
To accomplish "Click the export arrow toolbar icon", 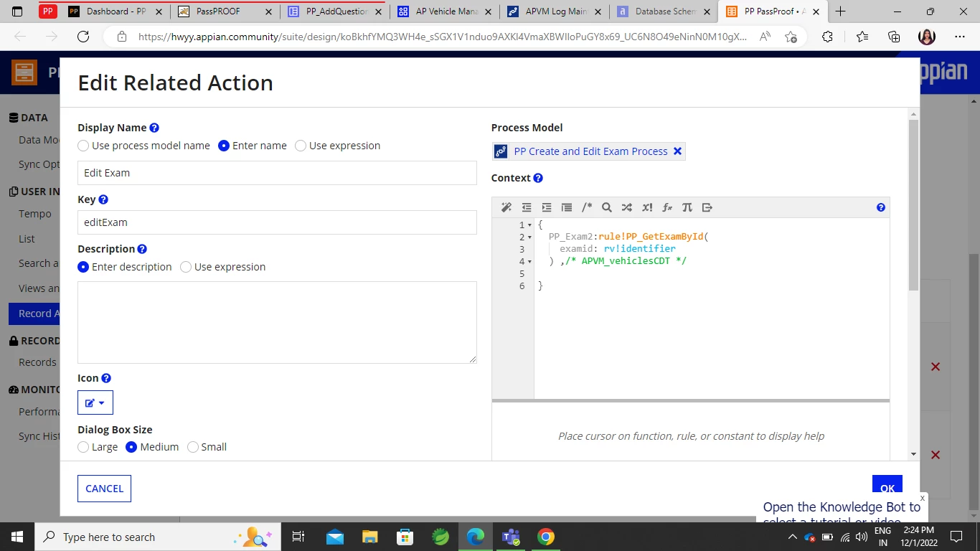I will [707, 207].
